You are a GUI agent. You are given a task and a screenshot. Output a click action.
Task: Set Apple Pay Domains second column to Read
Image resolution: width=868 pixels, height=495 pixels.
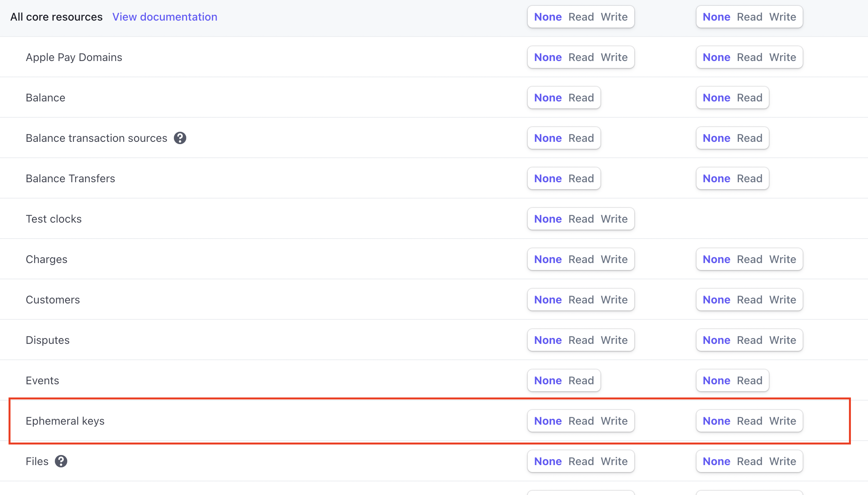749,57
